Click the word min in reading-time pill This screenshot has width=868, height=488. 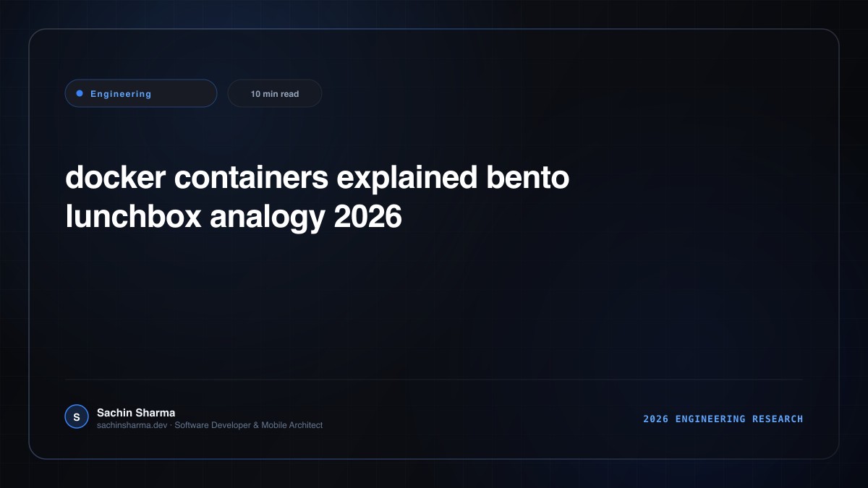pos(270,94)
